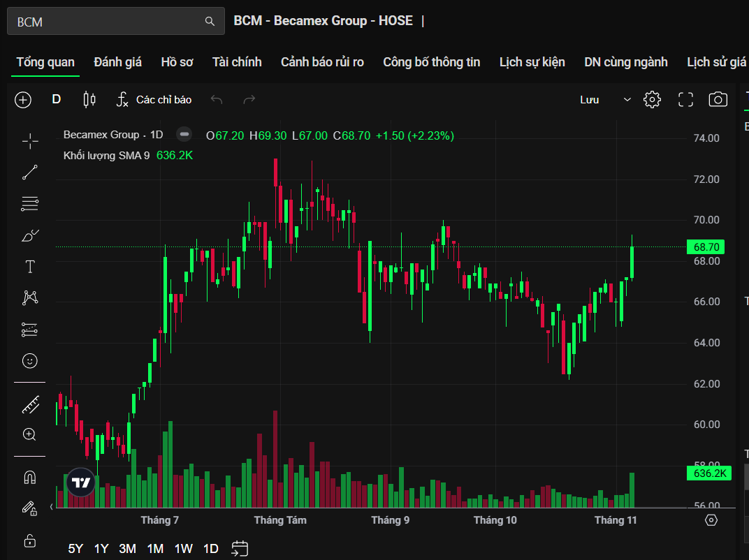Image resolution: width=749 pixels, height=560 pixels.
Task: Open the D interval selector
Action: click(x=57, y=100)
